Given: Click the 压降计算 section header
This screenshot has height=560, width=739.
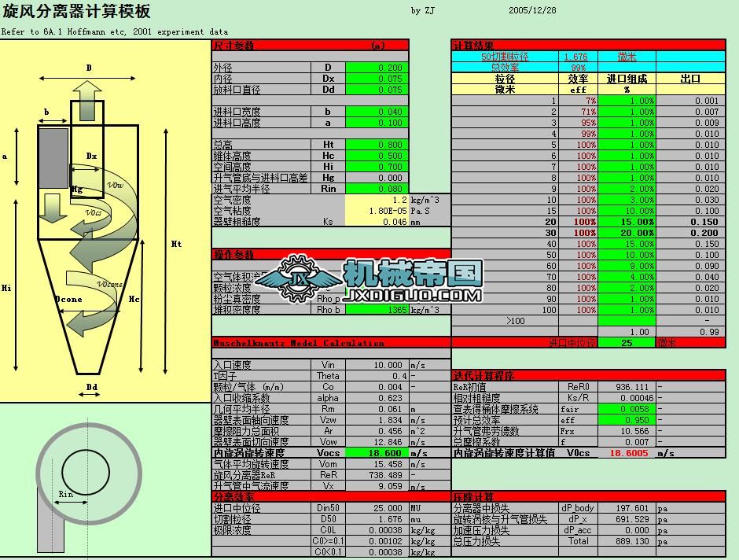Looking at the screenshot, I should [588, 497].
